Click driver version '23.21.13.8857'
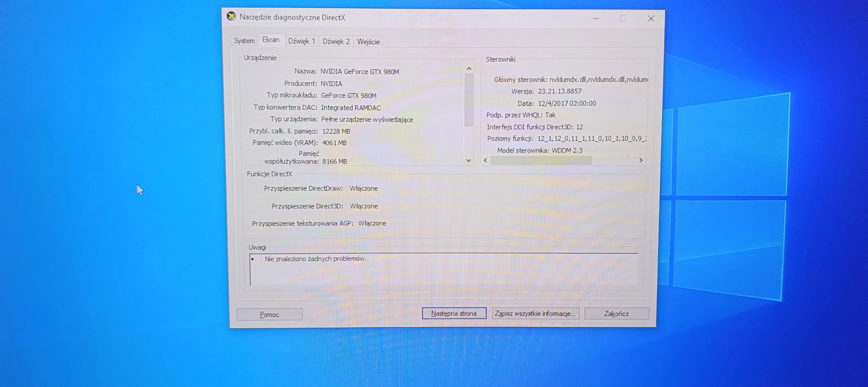The width and height of the screenshot is (868, 387). click(560, 91)
